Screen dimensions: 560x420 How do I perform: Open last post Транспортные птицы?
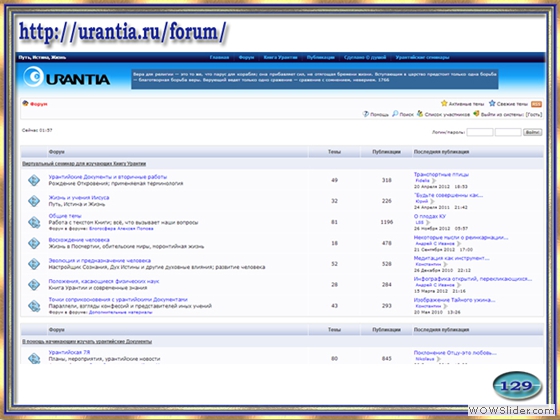pos(441,175)
